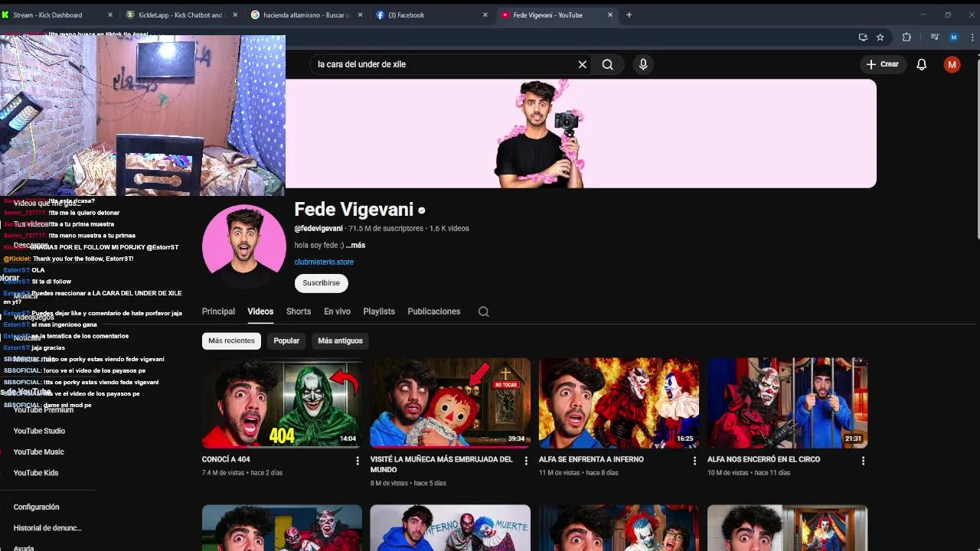Open a new browser tab
The width and height of the screenshot is (980, 551).
click(x=629, y=15)
